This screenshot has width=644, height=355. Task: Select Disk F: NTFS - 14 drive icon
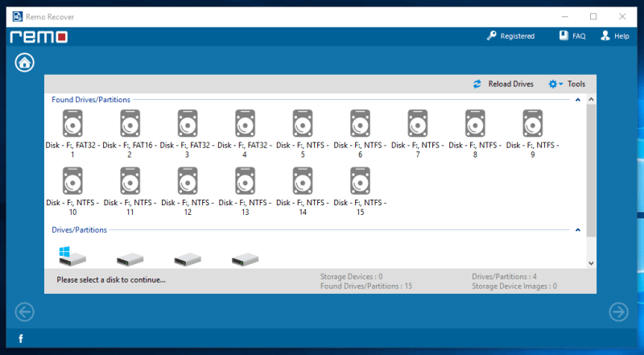point(303,181)
